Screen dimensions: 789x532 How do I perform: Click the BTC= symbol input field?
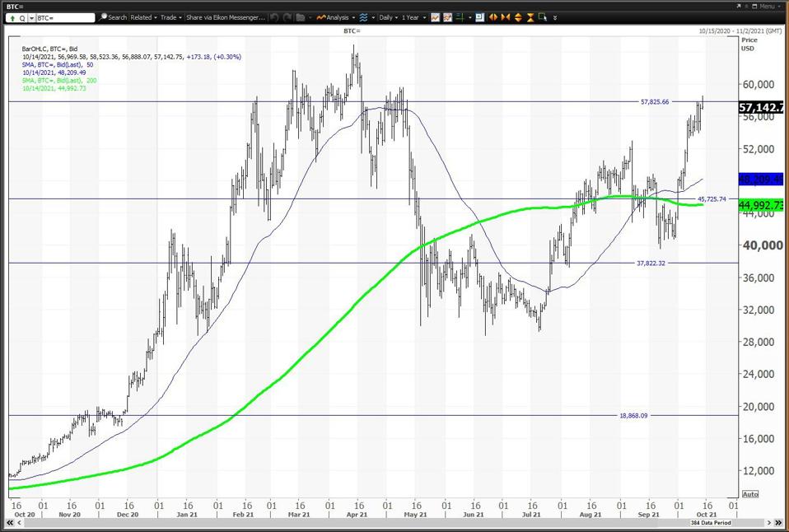pyautogui.click(x=64, y=17)
